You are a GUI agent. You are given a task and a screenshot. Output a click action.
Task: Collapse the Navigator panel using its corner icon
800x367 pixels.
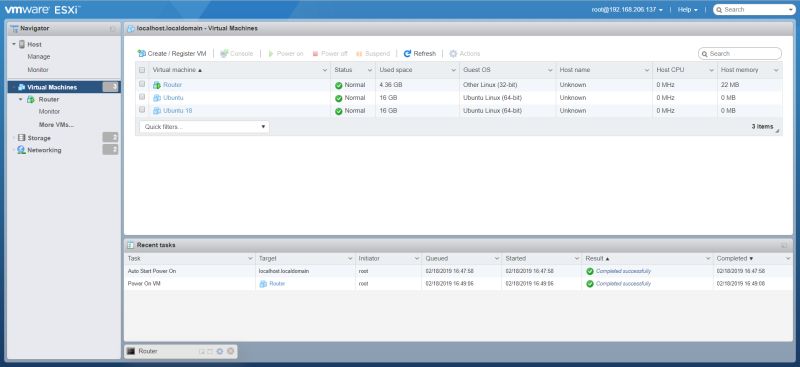coord(112,29)
